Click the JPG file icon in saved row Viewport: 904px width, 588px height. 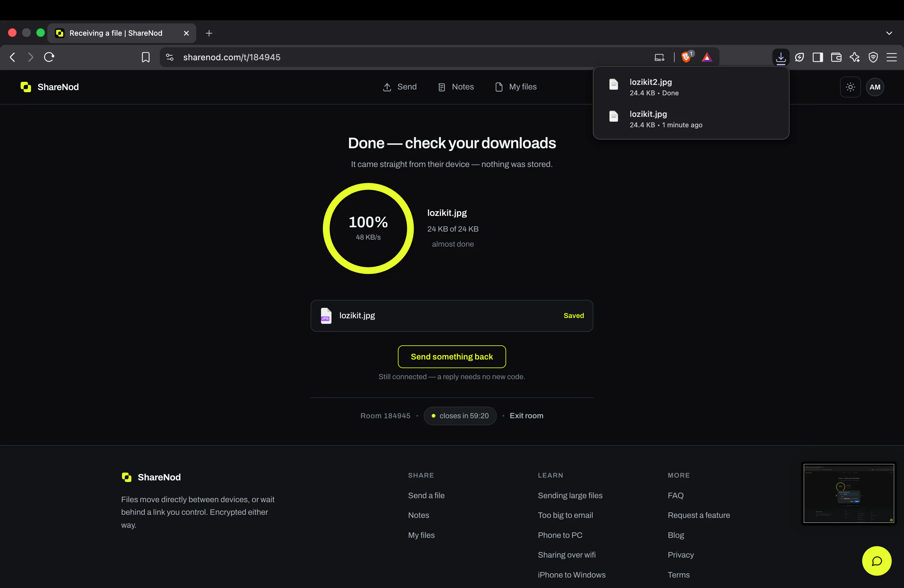click(x=326, y=316)
